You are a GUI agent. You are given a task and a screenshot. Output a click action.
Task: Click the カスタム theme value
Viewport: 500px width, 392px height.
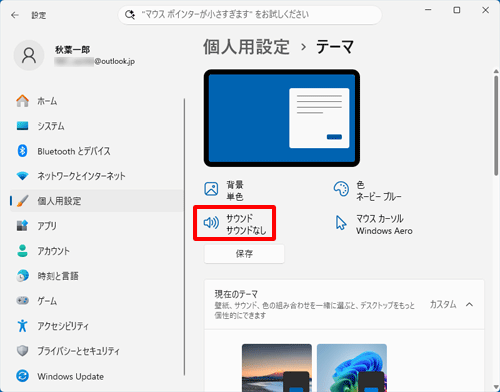tap(443, 304)
